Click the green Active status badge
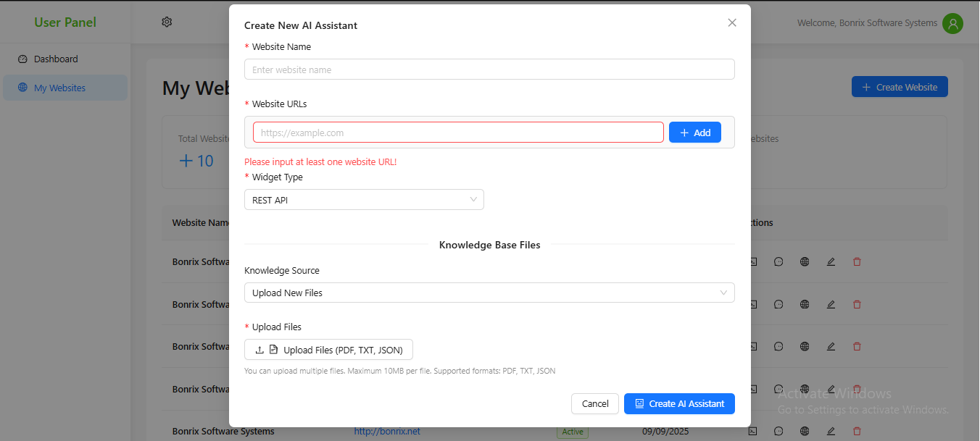 point(572,431)
